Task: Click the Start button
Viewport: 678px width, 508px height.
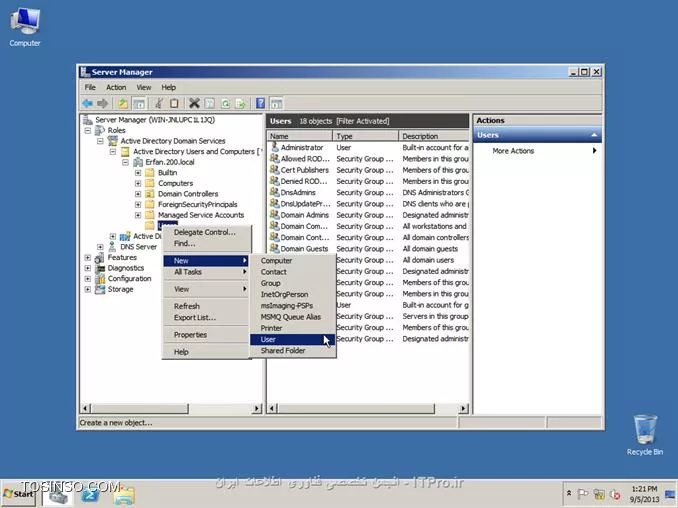Action: 18,494
